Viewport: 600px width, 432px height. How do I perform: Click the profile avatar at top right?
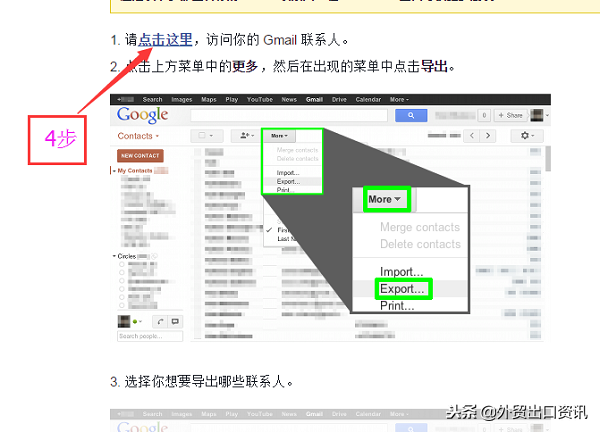click(x=537, y=115)
